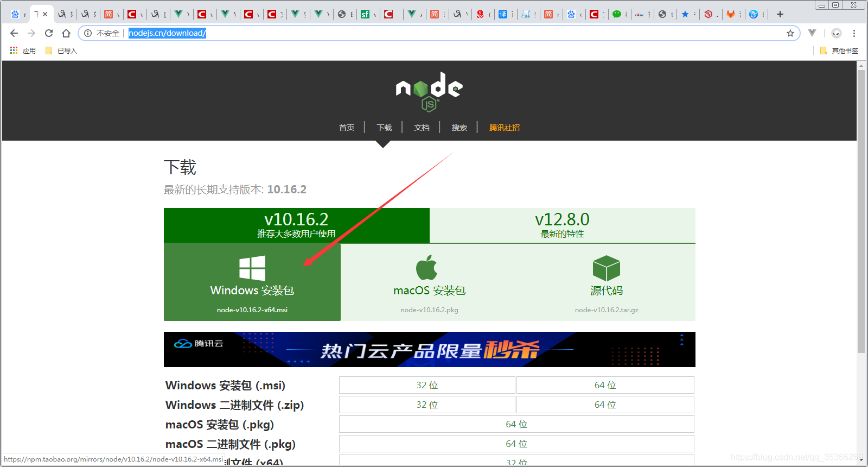Click the browser forward arrow

(31, 33)
